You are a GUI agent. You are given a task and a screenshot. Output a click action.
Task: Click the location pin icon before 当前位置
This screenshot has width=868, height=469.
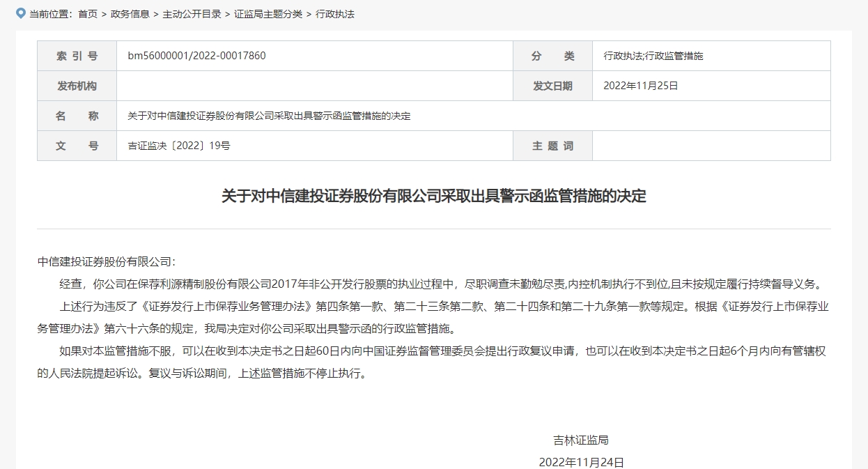(21, 13)
